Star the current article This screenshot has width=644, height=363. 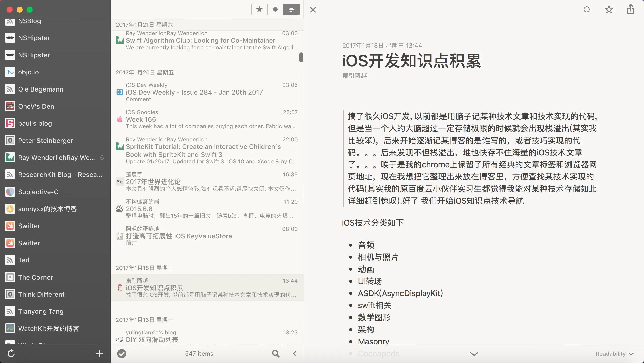coord(609,10)
